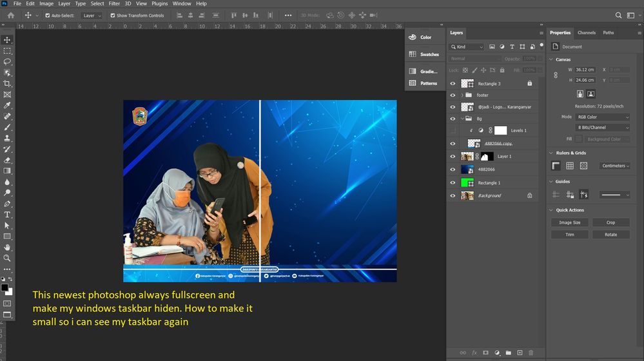Select the Move tool in toolbar
644x361 pixels.
[x=7, y=40]
